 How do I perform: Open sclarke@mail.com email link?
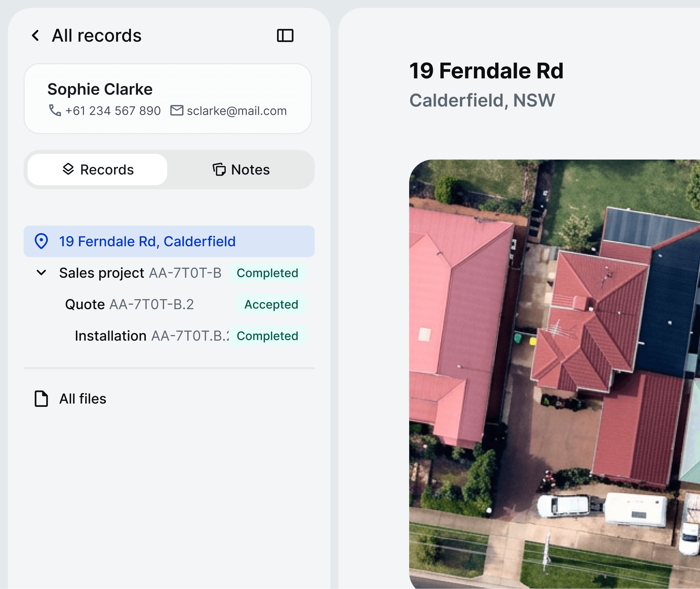pos(237,111)
